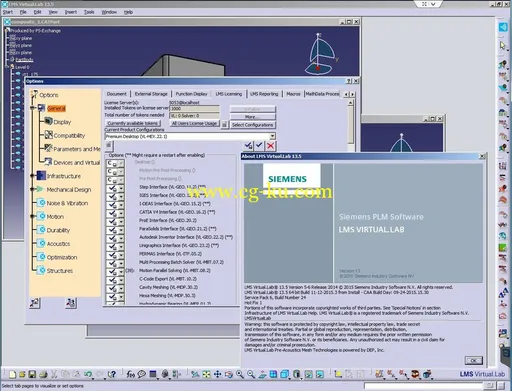Toggle the ProE Interface license checkbox
Viewport: 512px width, 391px height.
click(112, 221)
